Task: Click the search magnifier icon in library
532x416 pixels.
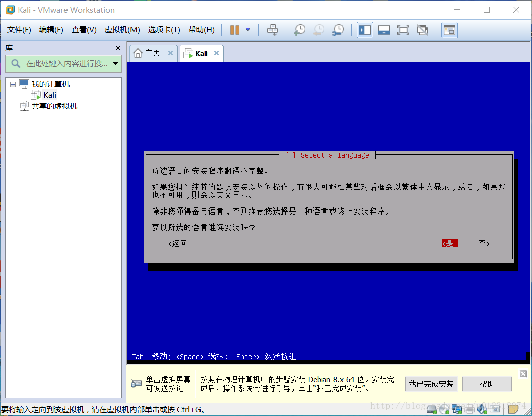Action: coord(16,63)
